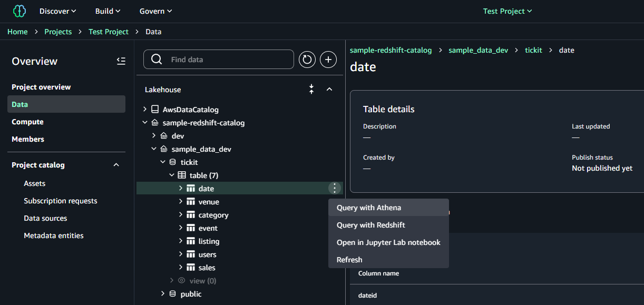The width and height of the screenshot is (644, 305).
Task: Open the Discover dropdown menu
Action: tap(58, 11)
